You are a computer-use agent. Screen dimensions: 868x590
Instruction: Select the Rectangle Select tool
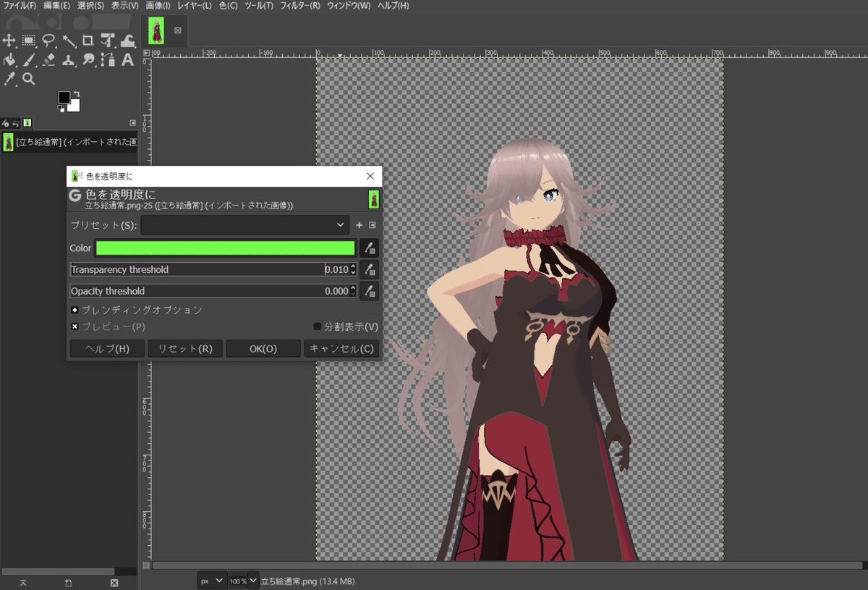[x=29, y=41]
